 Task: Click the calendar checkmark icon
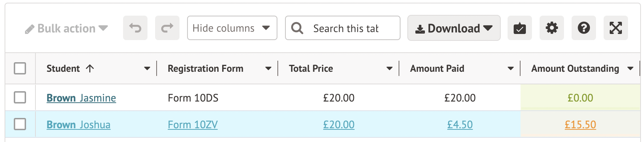click(520, 28)
